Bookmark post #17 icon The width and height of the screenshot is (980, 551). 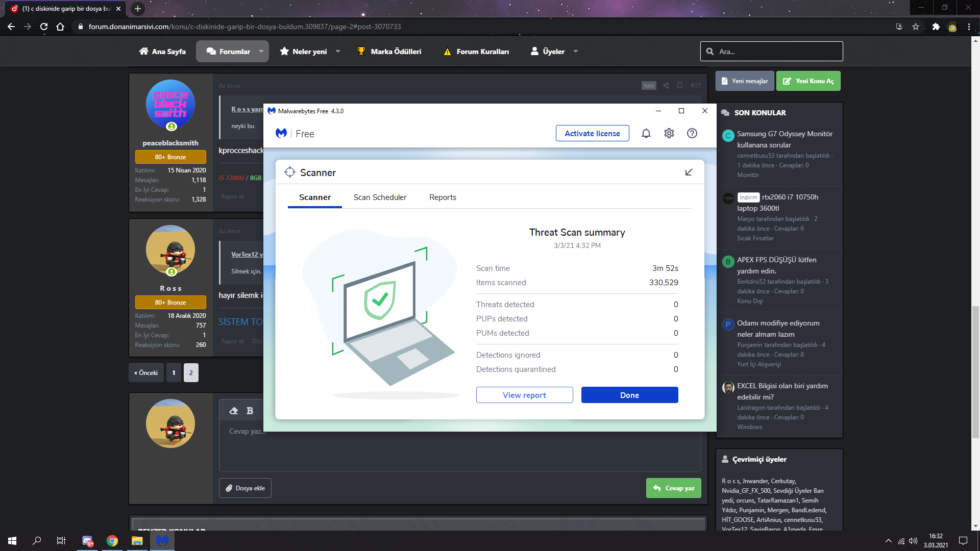click(x=680, y=86)
